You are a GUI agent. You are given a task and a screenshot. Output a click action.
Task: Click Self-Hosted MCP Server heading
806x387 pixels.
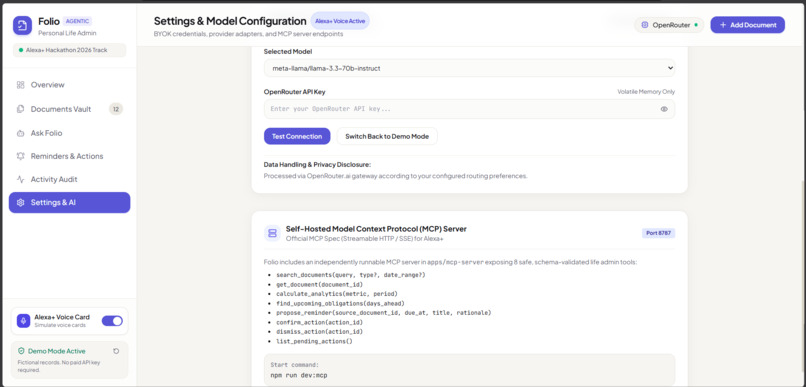point(376,229)
